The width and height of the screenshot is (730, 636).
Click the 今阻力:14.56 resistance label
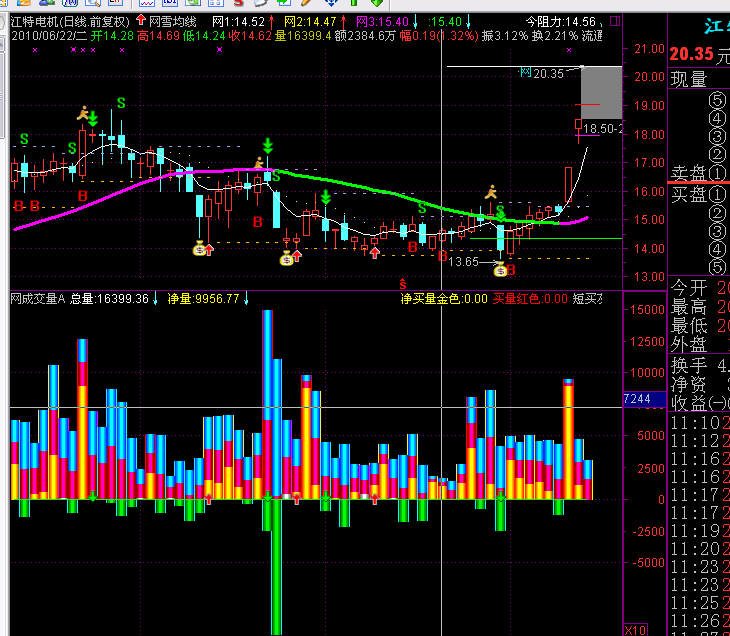click(561, 22)
